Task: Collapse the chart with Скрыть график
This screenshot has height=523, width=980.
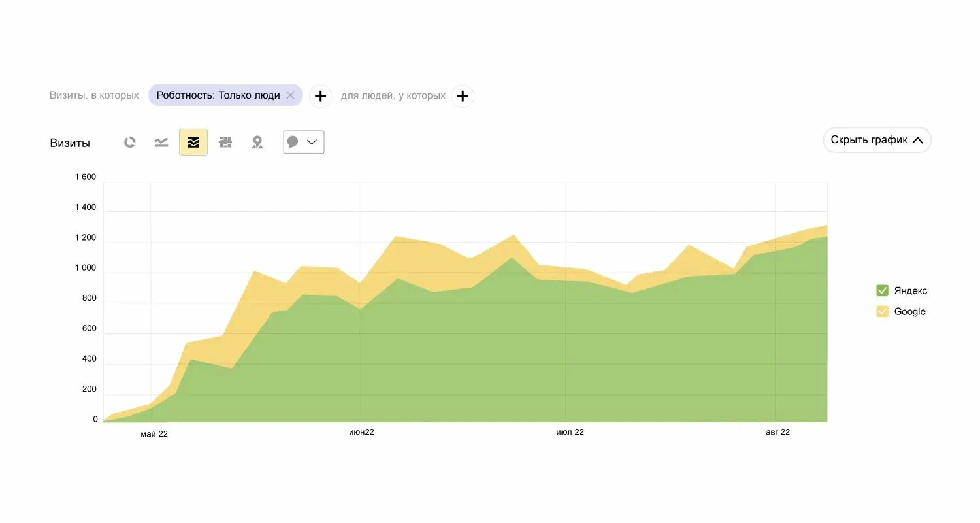Action: click(x=877, y=140)
